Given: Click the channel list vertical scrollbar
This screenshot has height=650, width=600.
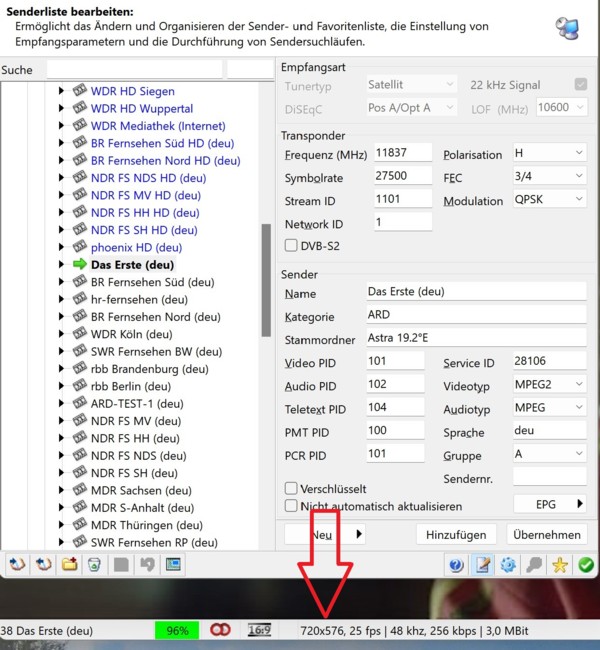Looking at the screenshot, I should pos(266,280).
